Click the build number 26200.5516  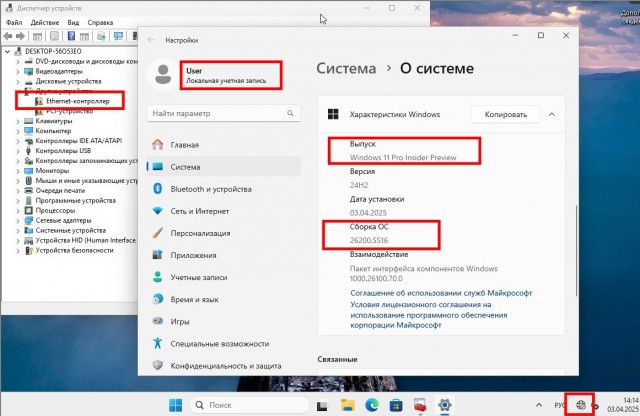point(369,240)
